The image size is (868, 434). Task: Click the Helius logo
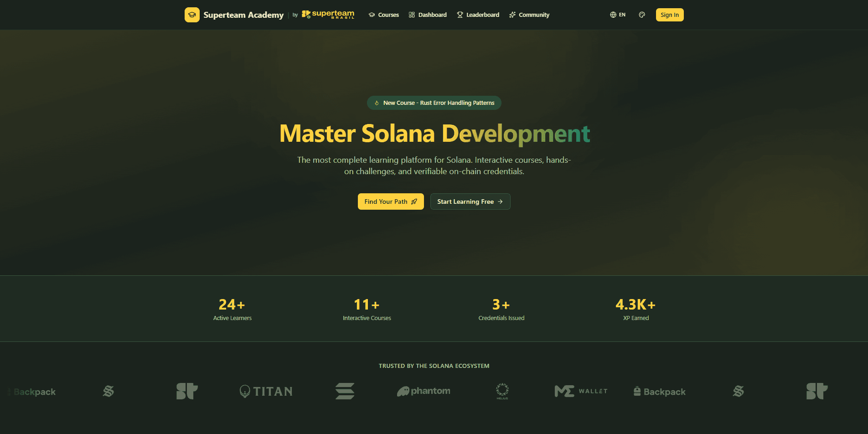click(x=501, y=391)
